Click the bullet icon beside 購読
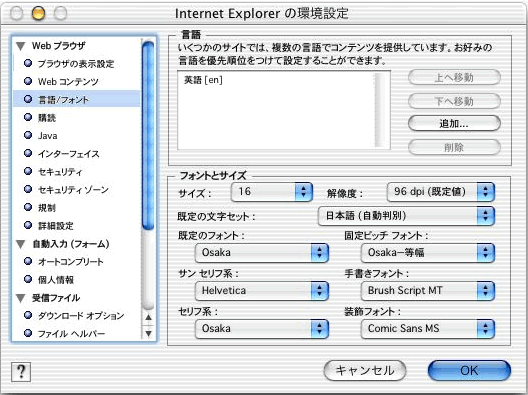The image size is (528, 395). coord(28,117)
